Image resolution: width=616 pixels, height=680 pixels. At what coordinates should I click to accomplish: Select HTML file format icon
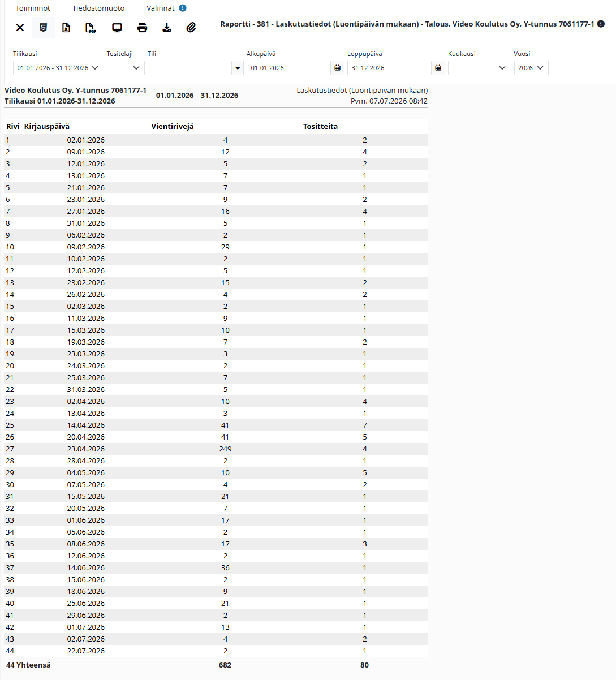(x=43, y=28)
